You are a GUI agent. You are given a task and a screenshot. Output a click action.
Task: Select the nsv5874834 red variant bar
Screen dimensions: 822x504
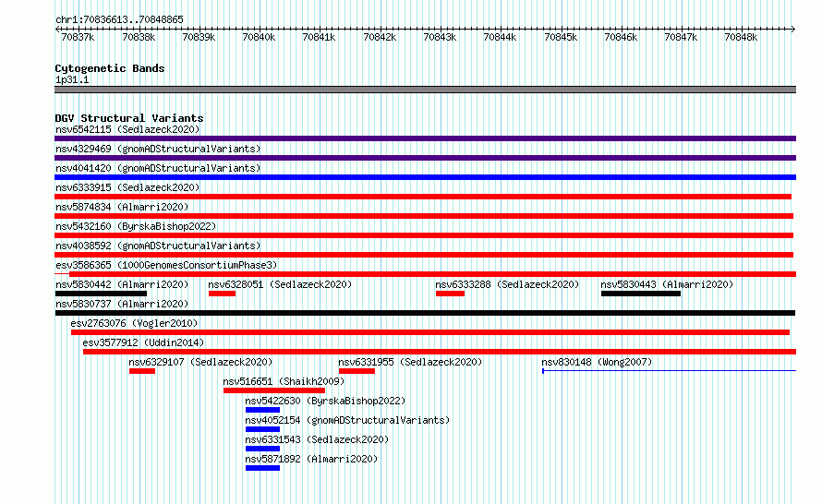[424, 216]
